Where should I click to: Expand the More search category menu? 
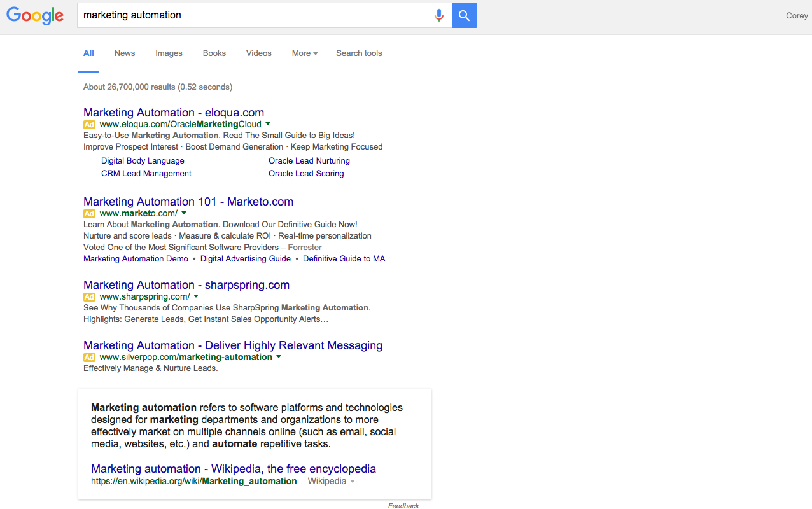click(305, 53)
